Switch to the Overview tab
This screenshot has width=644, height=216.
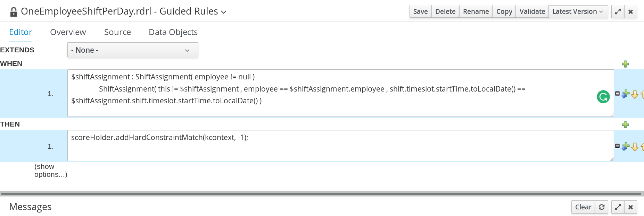[x=68, y=32]
